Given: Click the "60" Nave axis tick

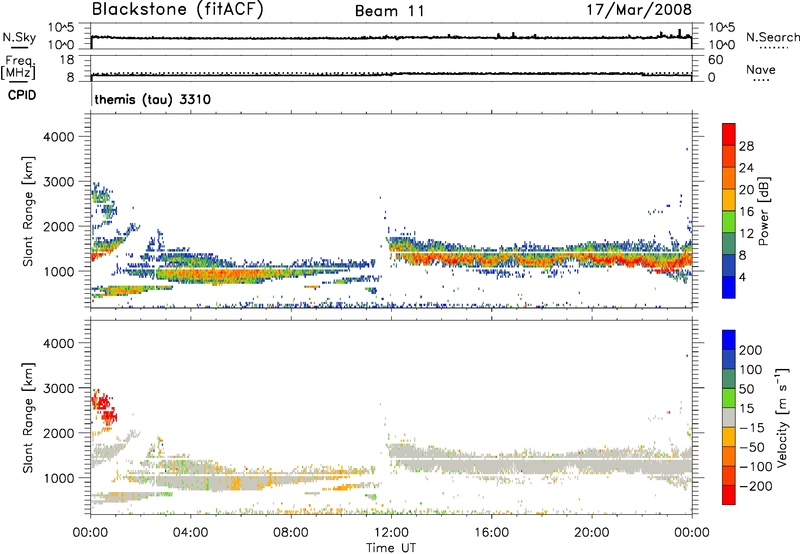Looking at the screenshot, I should point(715,60).
